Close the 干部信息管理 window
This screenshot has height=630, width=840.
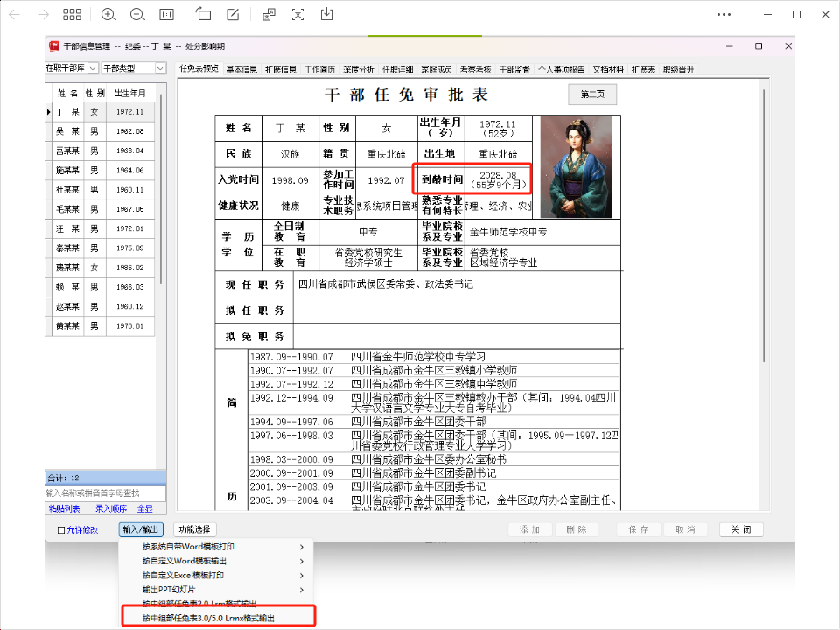coord(788,46)
